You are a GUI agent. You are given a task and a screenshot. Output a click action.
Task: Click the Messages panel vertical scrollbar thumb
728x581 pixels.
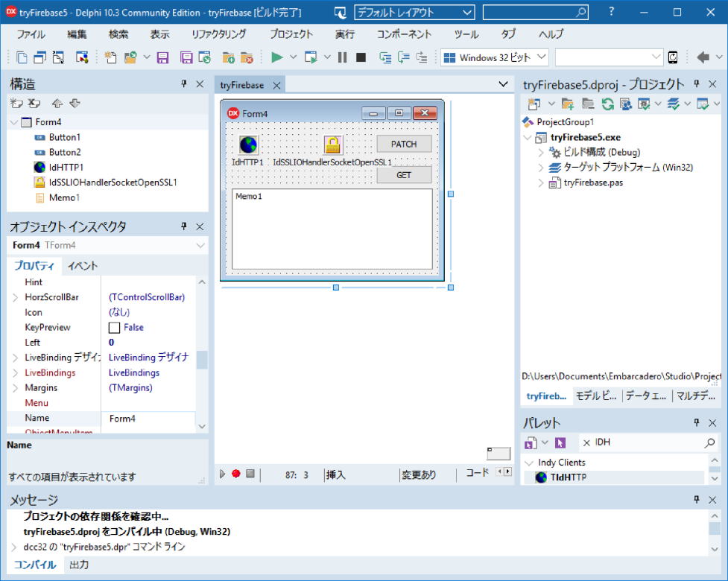click(715, 529)
